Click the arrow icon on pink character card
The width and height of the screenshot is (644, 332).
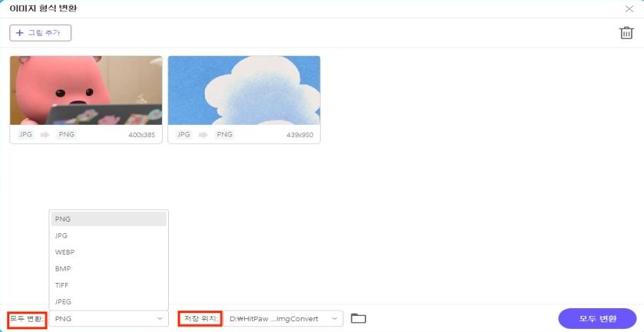coord(45,134)
